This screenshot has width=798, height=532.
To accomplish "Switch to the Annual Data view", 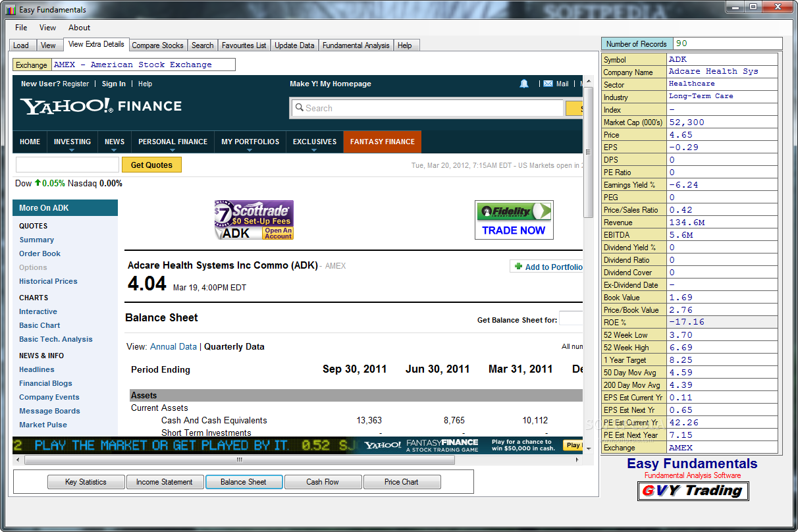I will pyautogui.click(x=173, y=346).
